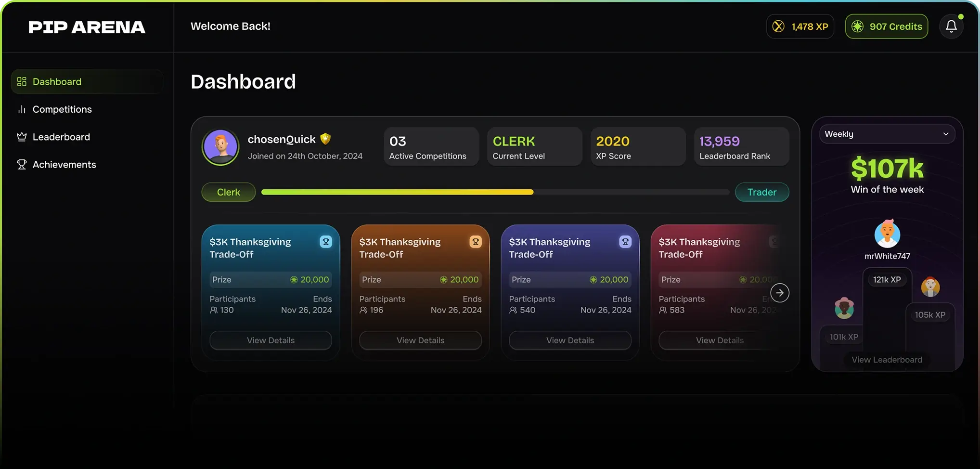980x469 pixels.
Task: Click the Leaderboard crown icon
Action: (x=22, y=137)
